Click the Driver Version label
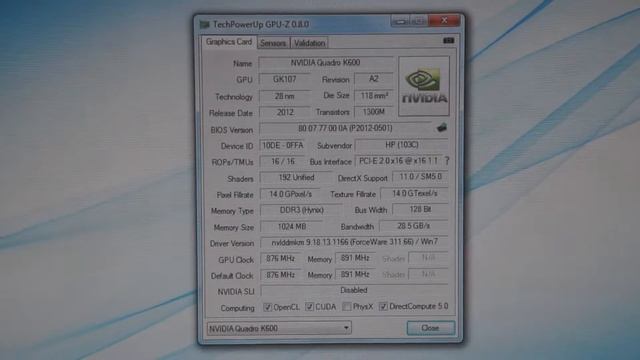The image size is (640, 360). [231, 244]
